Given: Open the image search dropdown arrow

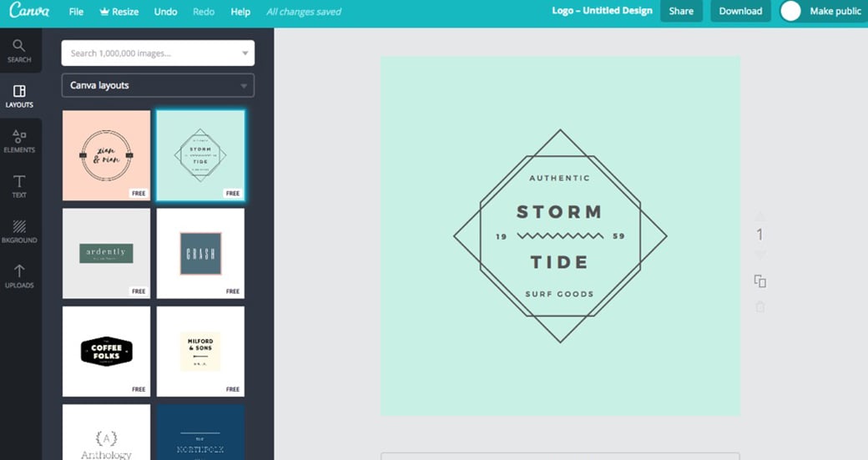Looking at the screenshot, I should click(x=245, y=53).
